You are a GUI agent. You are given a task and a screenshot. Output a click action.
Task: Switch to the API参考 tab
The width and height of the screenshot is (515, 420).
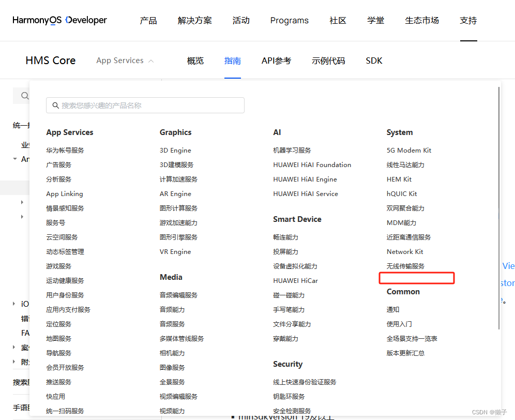click(x=276, y=61)
